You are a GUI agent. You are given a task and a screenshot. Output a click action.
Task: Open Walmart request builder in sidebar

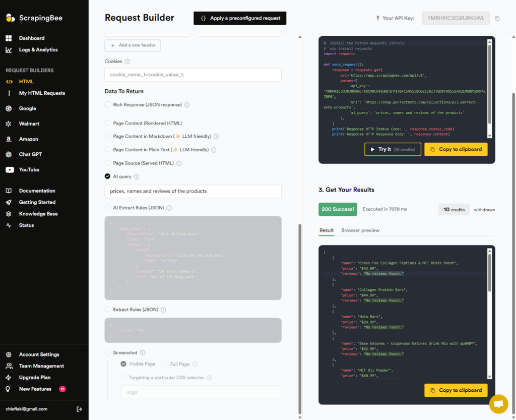tap(29, 124)
